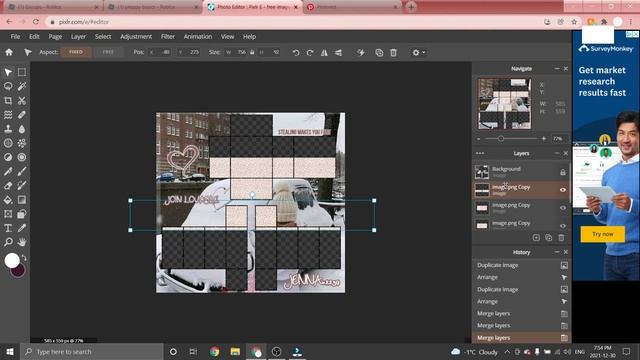Collapse the Layers panel
Image resolution: width=640 pixels, height=360 pixels.
557,153
